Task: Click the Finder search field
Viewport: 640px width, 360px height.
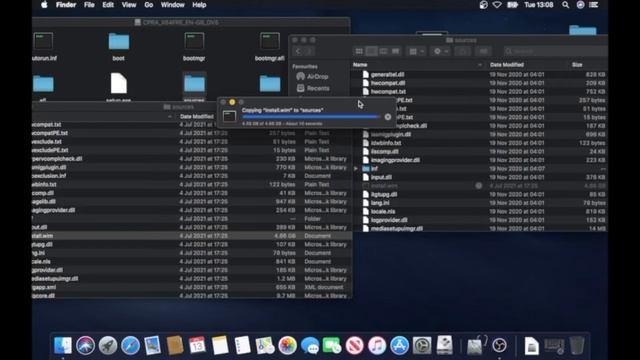Action: coord(555,51)
